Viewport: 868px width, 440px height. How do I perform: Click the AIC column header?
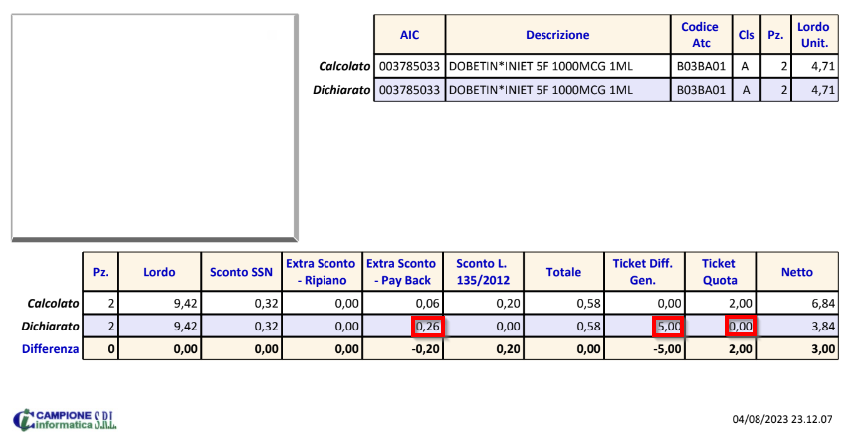[x=409, y=35]
